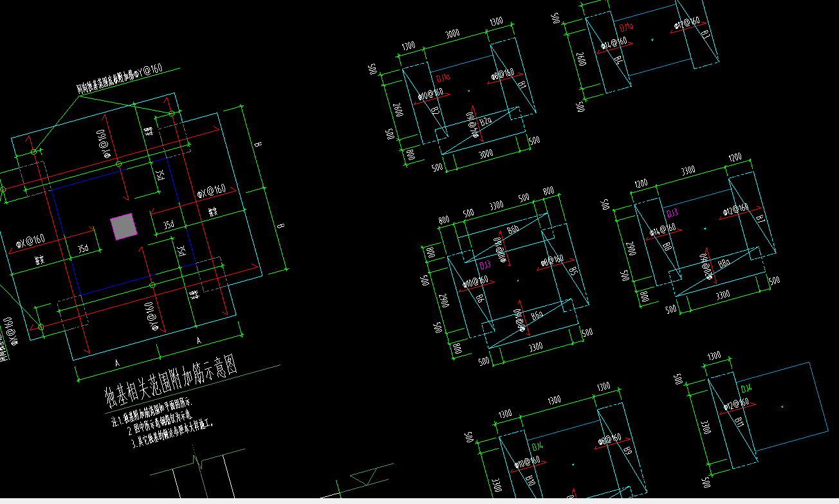
Task: Click the magenta DJ3 label beside B8
Action: pyautogui.click(x=672, y=213)
